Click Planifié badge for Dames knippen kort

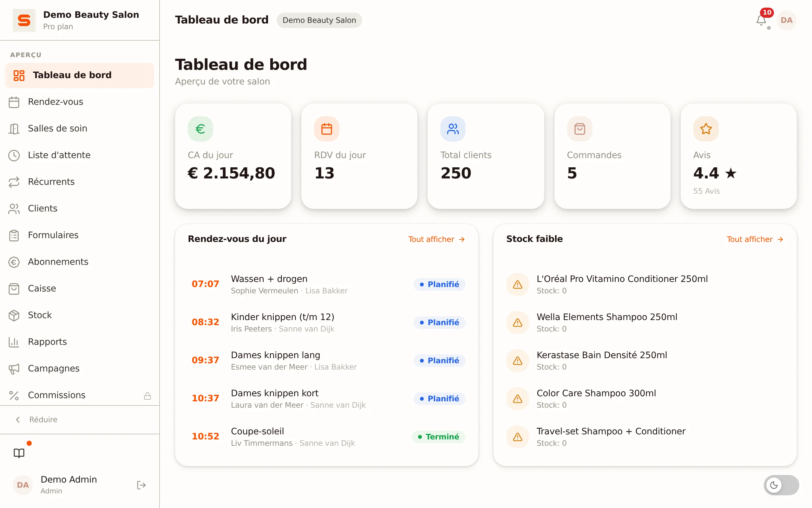point(440,398)
